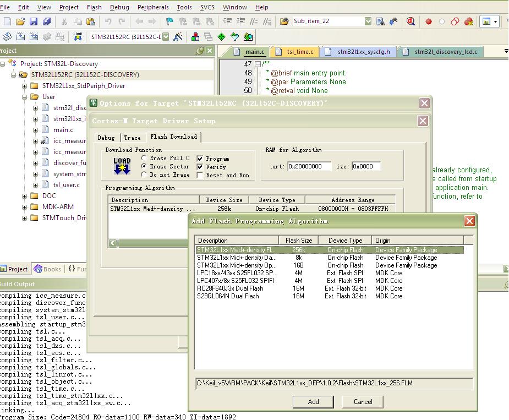Click the algorithm list scrollbar left arrow
509x420 pixels.
[x=113, y=243]
